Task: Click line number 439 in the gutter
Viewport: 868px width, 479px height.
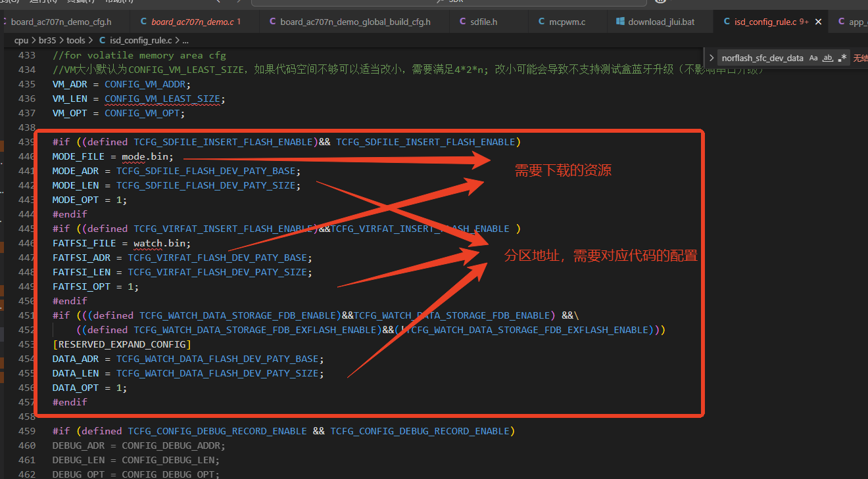Action: pos(26,142)
